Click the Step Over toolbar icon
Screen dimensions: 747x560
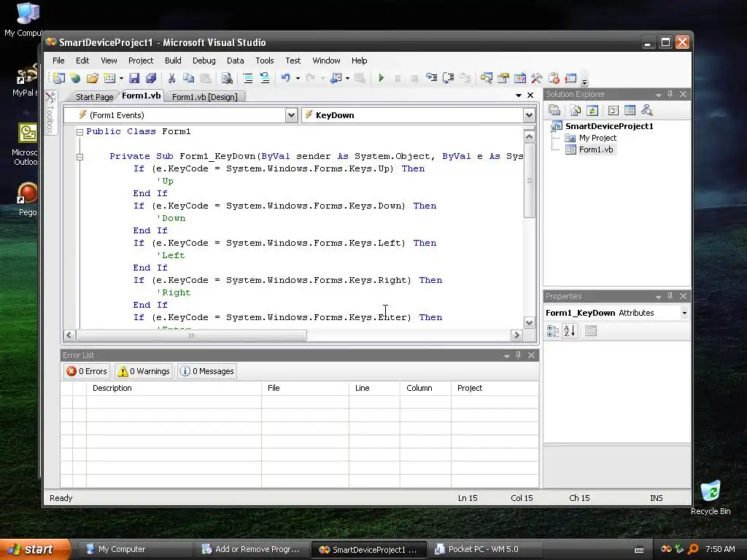[x=449, y=78]
